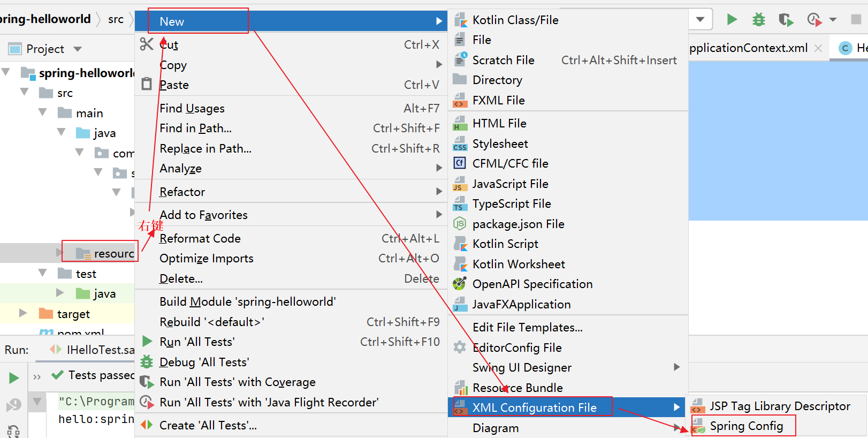Screen dimensions: 868x438
Task: Switch to applicationContext.xml editor tab
Action: [x=749, y=48]
